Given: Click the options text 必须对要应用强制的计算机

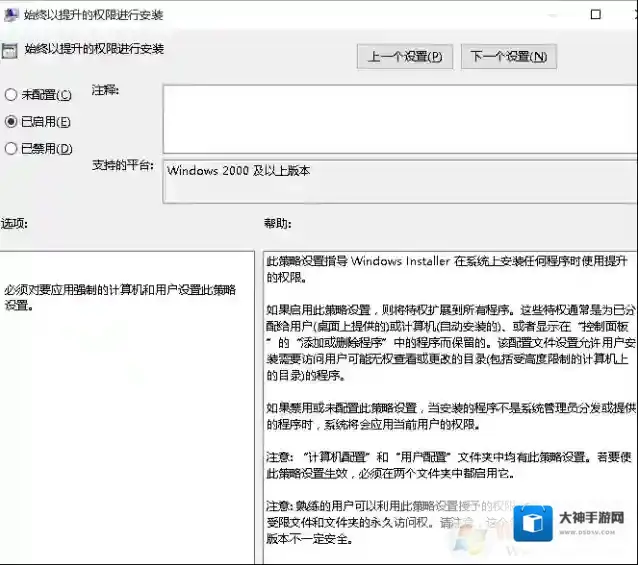Looking at the screenshot, I should (120, 298).
